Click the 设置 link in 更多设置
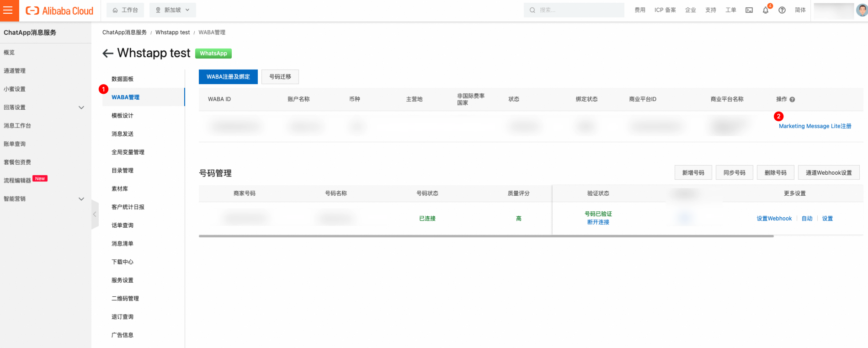This screenshot has width=868, height=348. click(x=827, y=219)
